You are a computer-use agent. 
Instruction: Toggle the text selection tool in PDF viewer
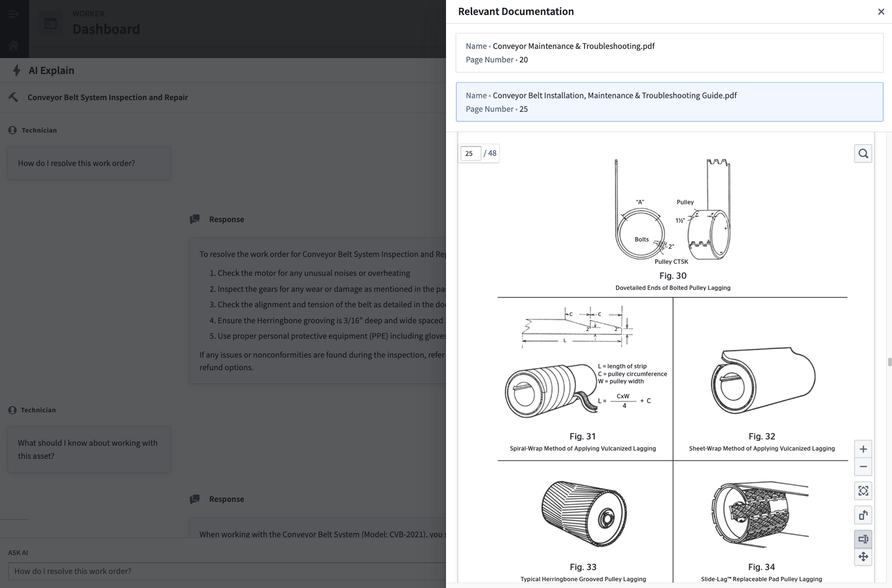pos(863,539)
